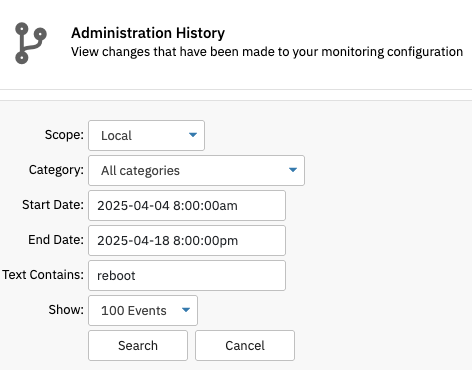
Task: Click the Scope dropdown arrow icon
Action: 193,135
